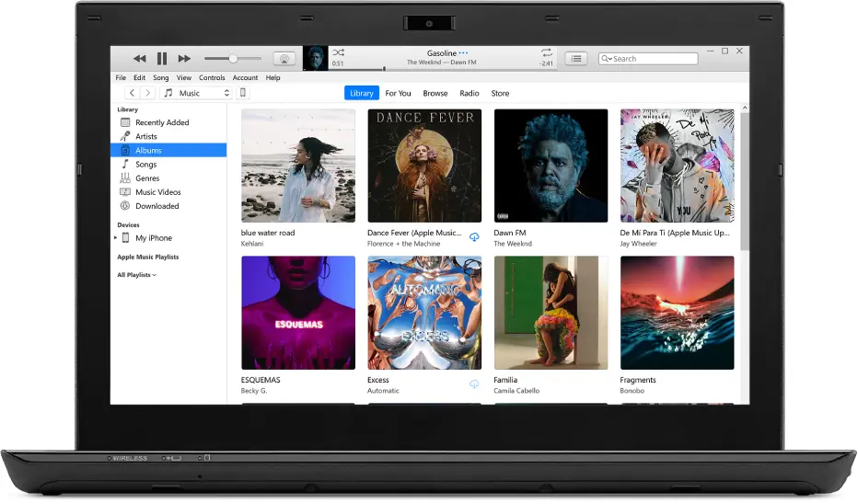Click in the Search field
This screenshot has width=858, height=504.
(x=648, y=59)
